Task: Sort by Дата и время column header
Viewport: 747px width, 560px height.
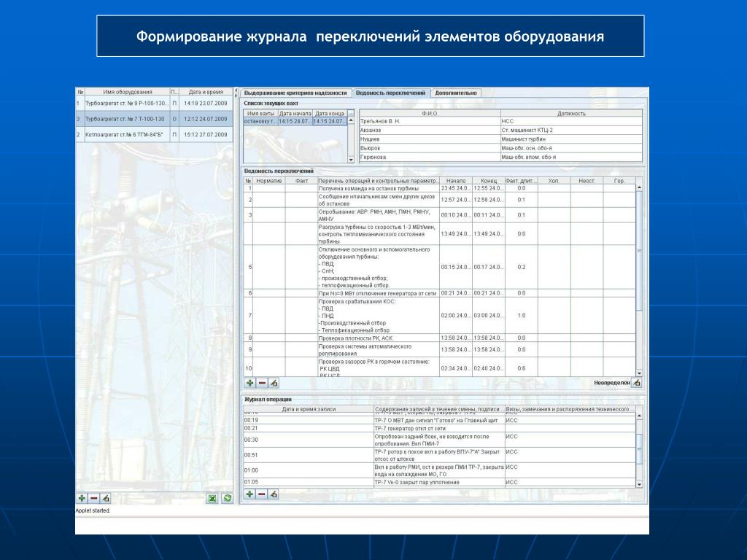Action: pos(206,92)
